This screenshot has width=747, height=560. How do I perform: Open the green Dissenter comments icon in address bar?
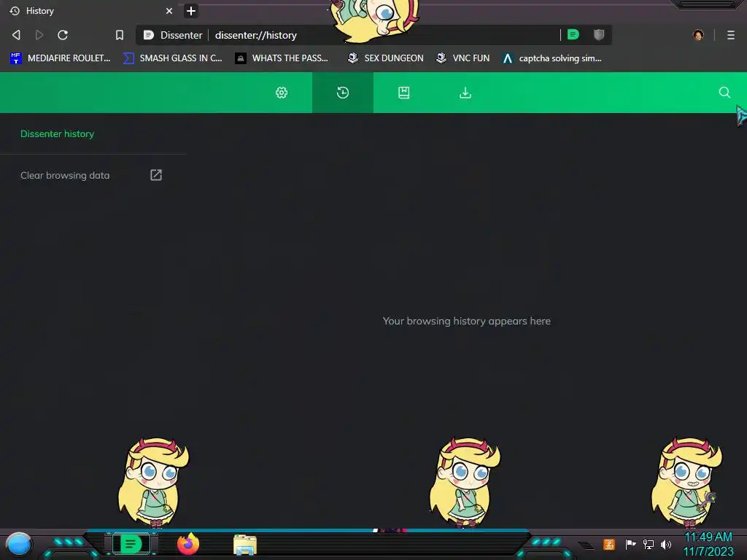coord(573,34)
